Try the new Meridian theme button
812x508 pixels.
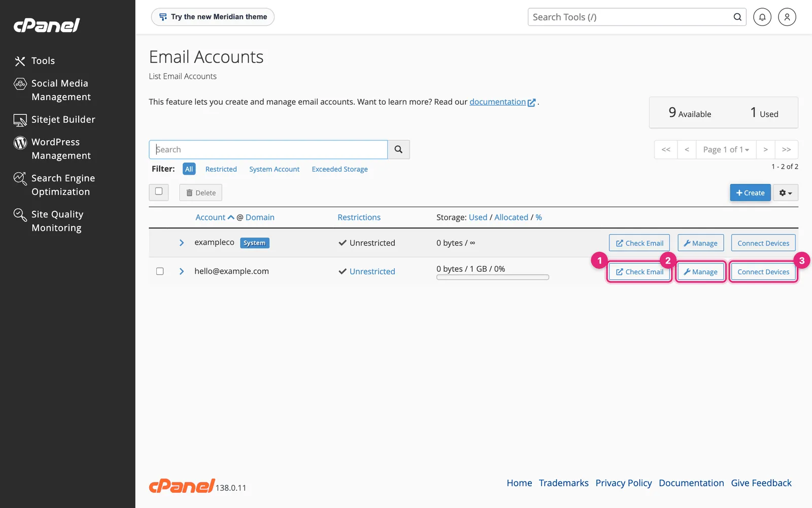(x=213, y=17)
